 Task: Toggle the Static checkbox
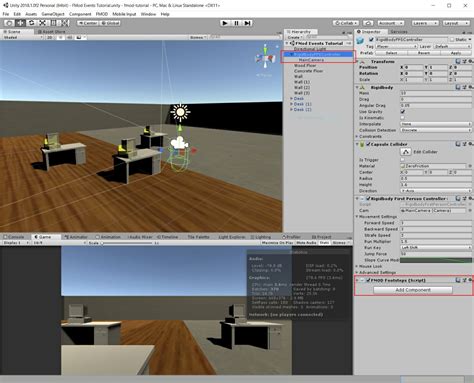point(452,39)
